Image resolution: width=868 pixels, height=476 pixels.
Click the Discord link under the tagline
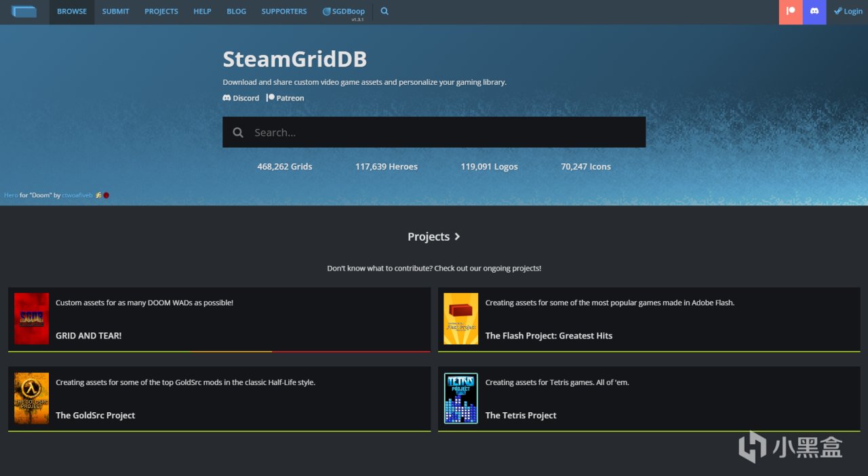click(x=241, y=98)
